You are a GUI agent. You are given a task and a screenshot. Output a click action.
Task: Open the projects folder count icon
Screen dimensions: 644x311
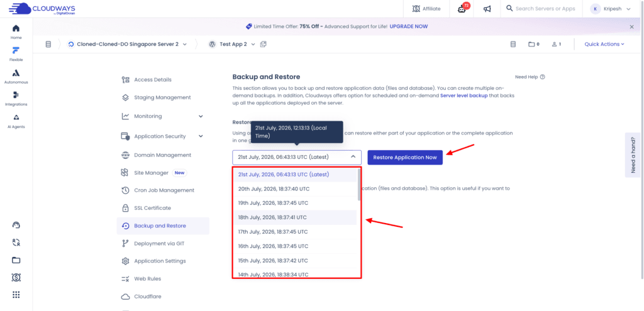coord(533,44)
